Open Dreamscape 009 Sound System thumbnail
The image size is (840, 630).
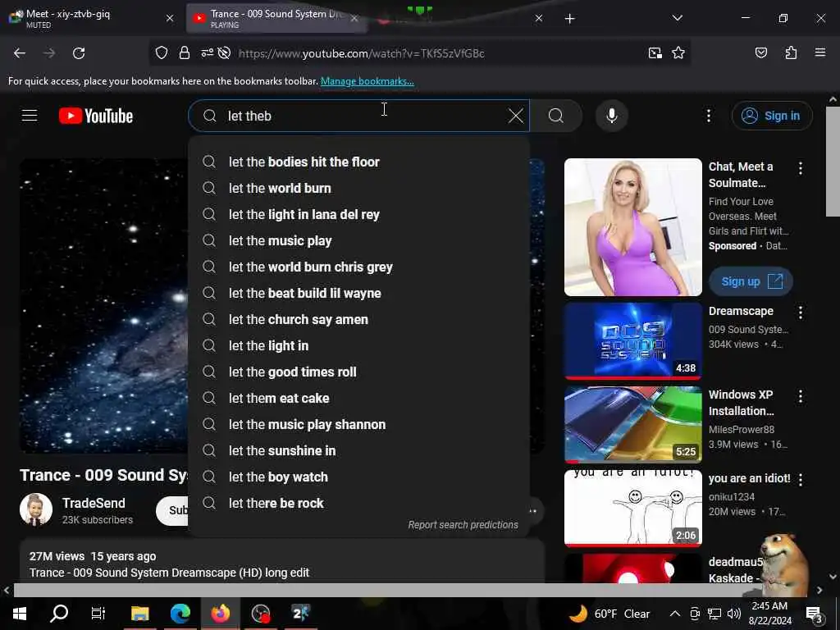pyautogui.click(x=632, y=340)
